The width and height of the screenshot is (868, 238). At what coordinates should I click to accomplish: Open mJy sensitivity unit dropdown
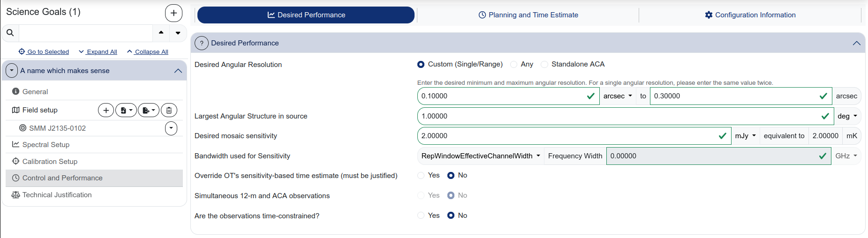tap(745, 136)
